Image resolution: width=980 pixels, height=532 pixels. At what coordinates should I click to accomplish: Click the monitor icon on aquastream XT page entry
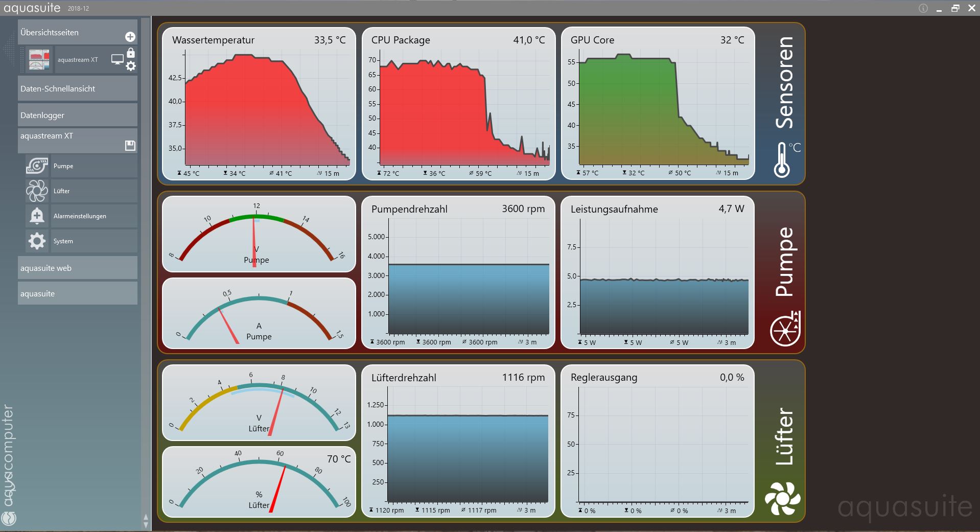tap(118, 58)
